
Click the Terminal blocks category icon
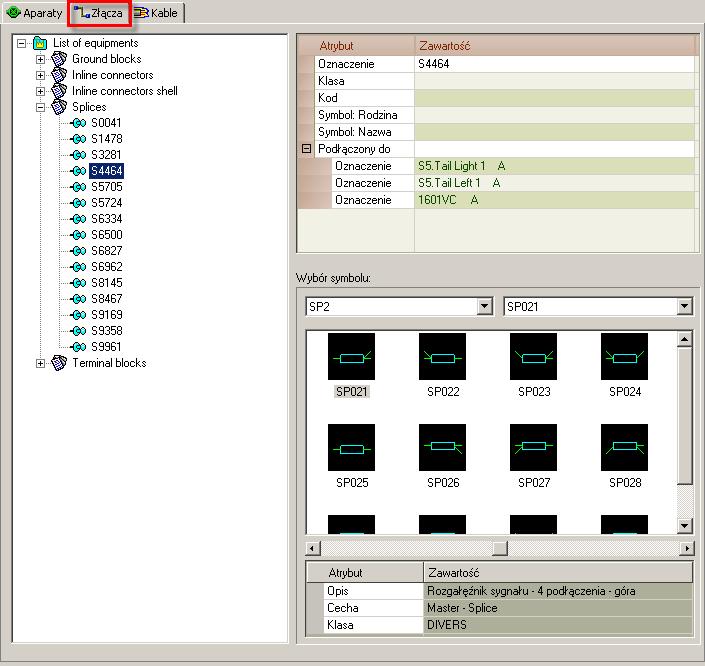pos(59,362)
